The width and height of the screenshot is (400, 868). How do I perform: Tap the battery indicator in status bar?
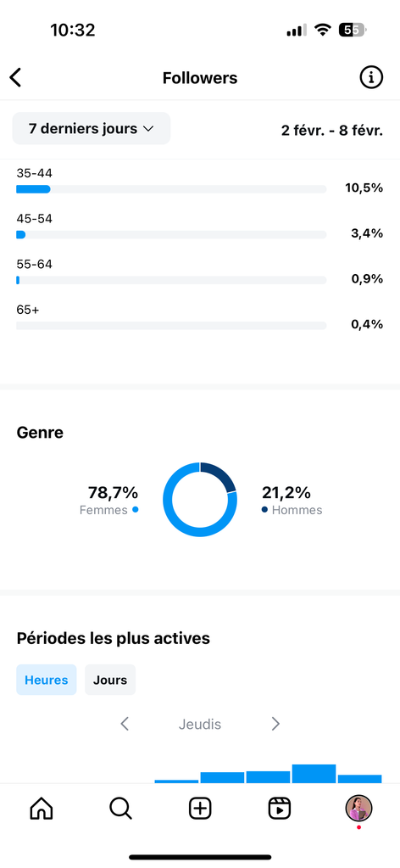pos(353,31)
